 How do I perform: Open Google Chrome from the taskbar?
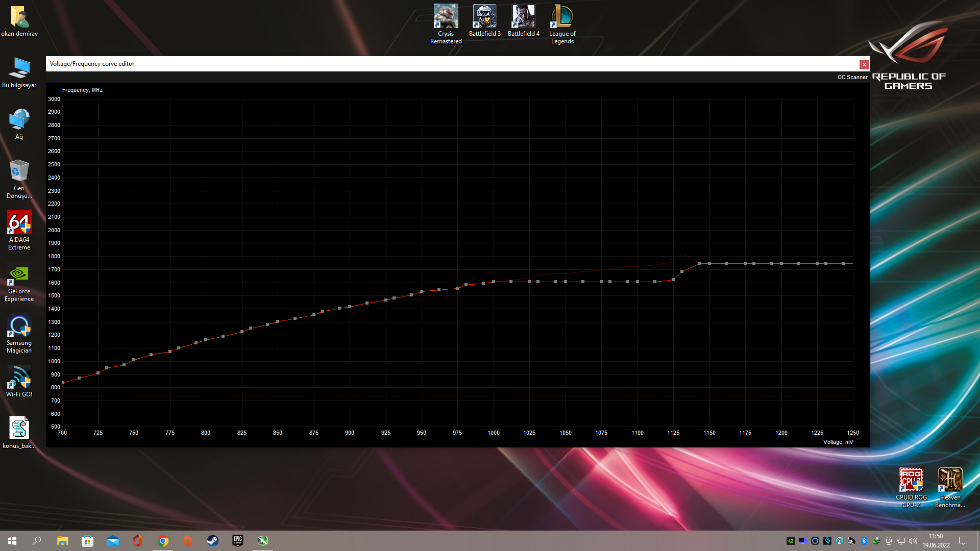coord(163,541)
